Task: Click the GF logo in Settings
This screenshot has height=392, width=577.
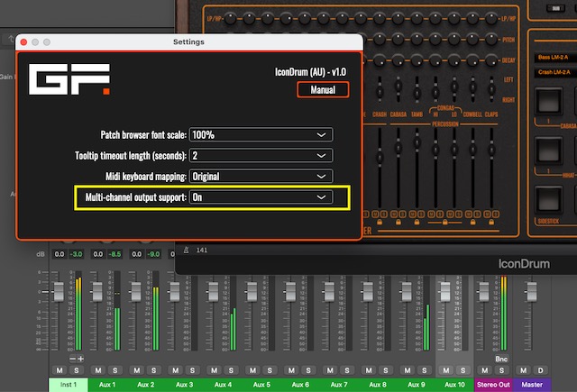Action: coord(69,79)
